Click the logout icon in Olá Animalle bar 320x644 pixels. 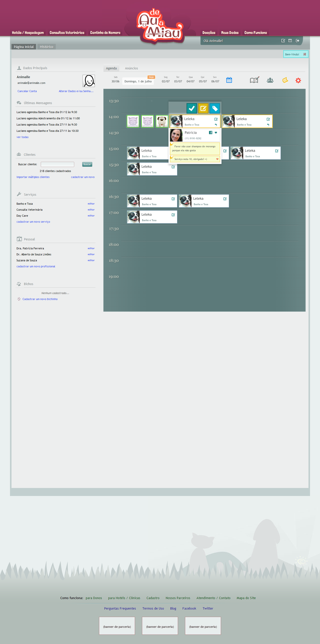click(x=297, y=40)
